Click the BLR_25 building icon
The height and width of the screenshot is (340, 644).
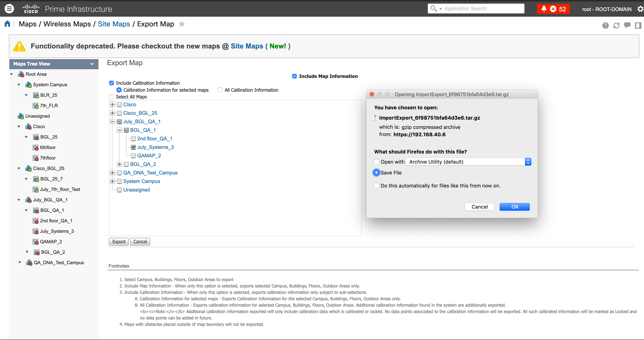(x=36, y=95)
